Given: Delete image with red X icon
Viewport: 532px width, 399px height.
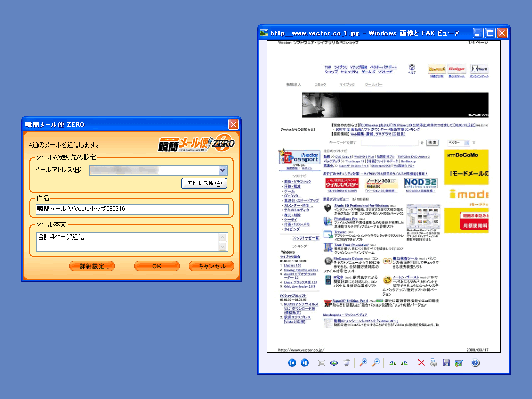Looking at the screenshot, I should (421, 363).
